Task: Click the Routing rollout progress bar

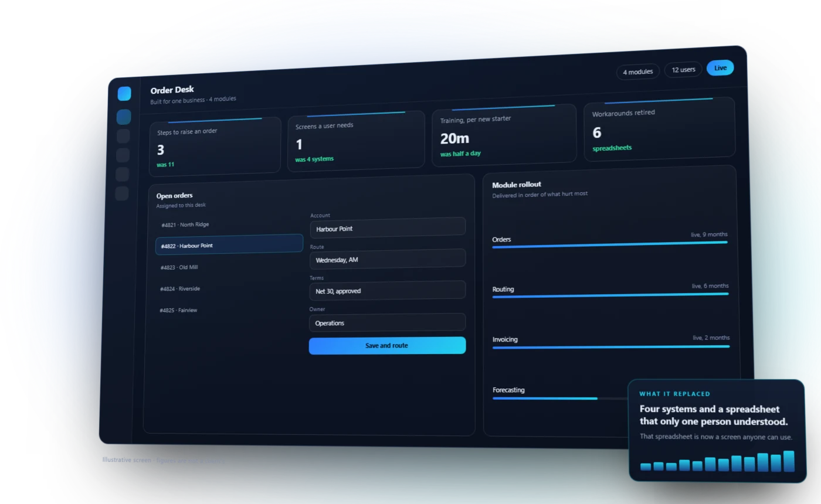Action: click(610, 295)
